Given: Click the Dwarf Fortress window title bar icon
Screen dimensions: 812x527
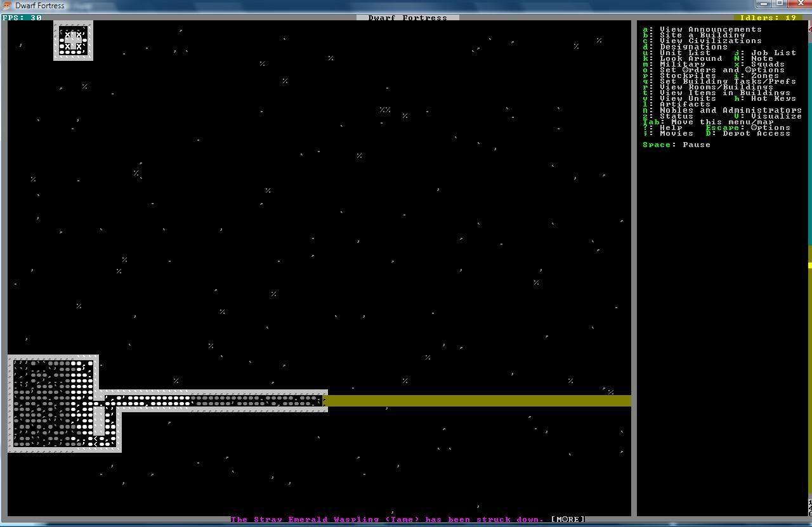Looking at the screenshot, I should coord(8,6).
